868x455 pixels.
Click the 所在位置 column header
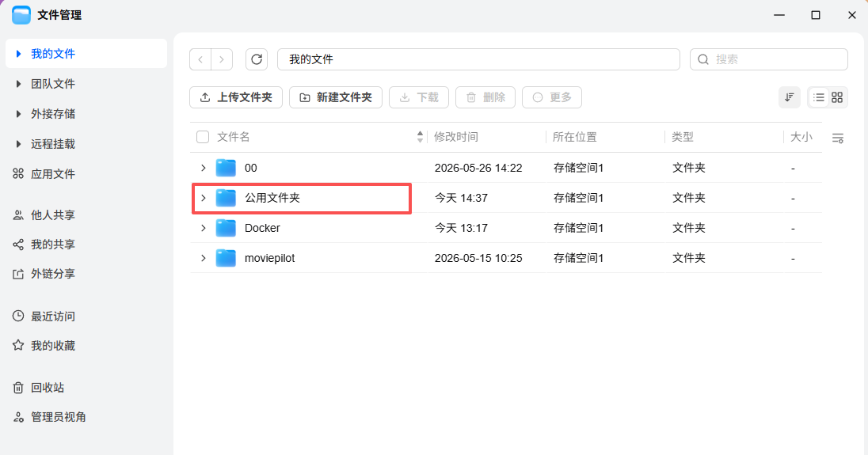coord(575,137)
